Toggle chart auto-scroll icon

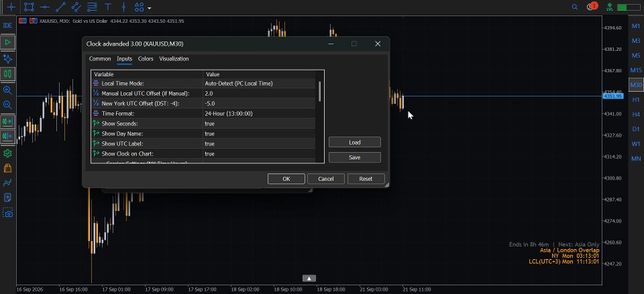(x=7, y=121)
